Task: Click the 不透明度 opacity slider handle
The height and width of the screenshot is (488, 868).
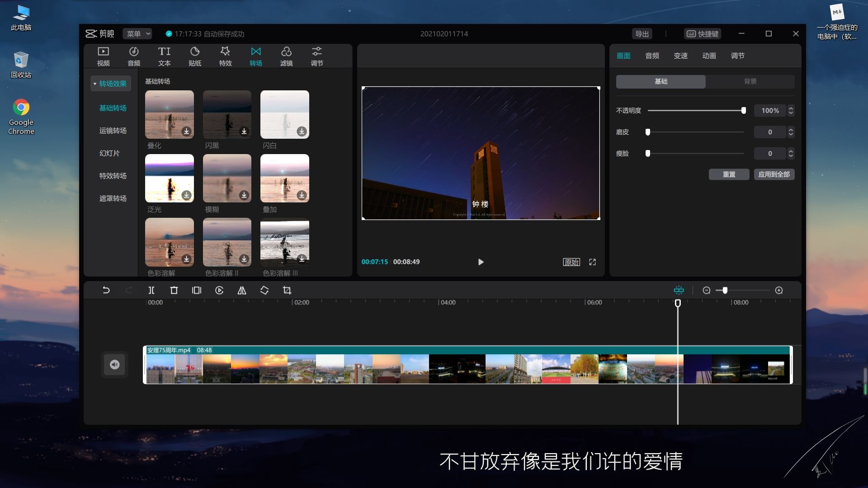Action: (744, 110)
